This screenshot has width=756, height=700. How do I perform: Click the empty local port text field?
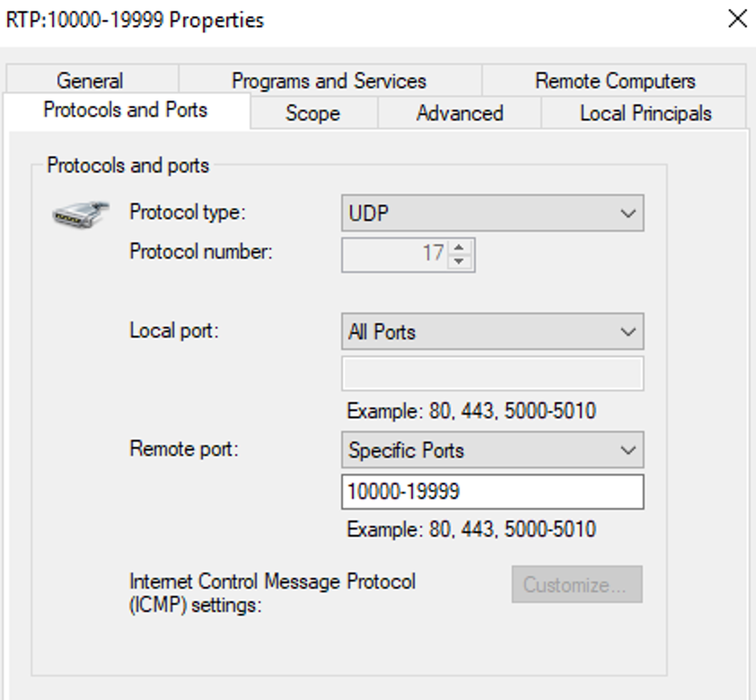click(x=492, y=373)
